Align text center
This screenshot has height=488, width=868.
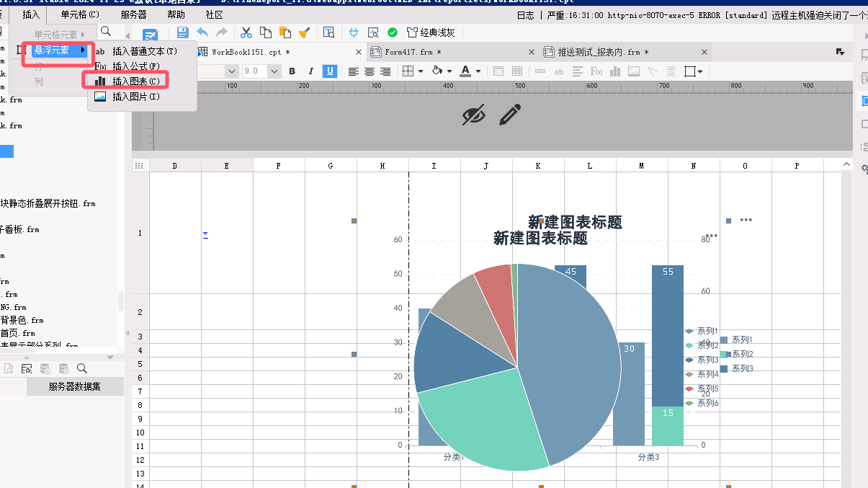pos(370,71)
